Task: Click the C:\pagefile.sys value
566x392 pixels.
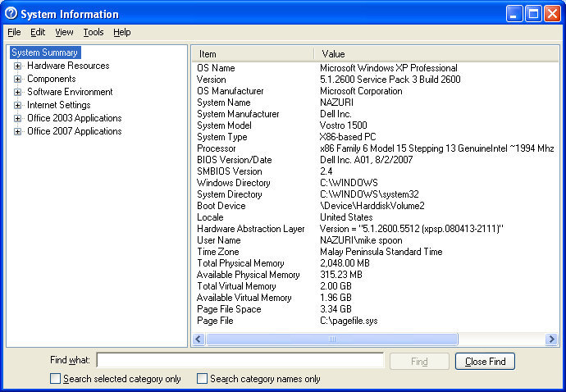Action: pos(349,321)
